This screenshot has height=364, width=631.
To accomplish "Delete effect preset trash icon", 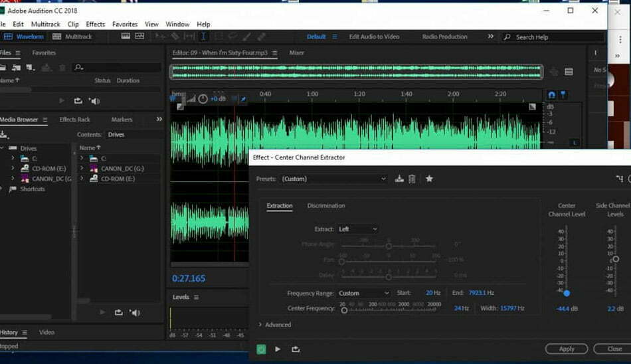I will (x=412, y=179).
